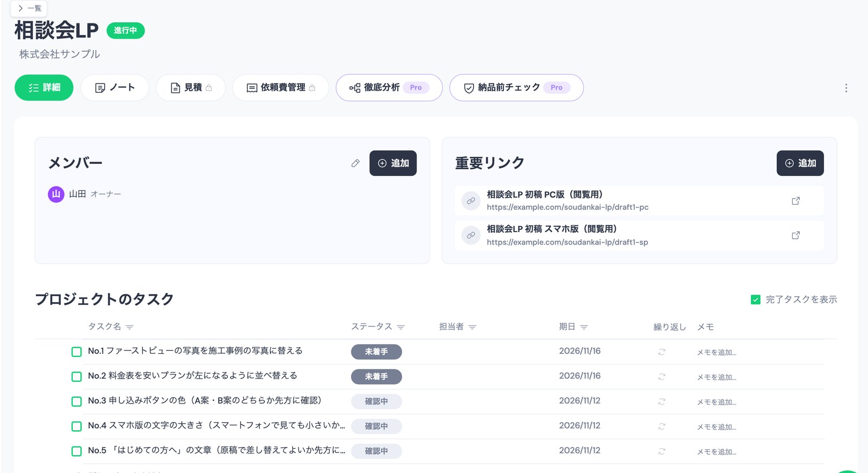Check off task No.1 ファーストビュー
868x473 pixels.
[76, 351]
